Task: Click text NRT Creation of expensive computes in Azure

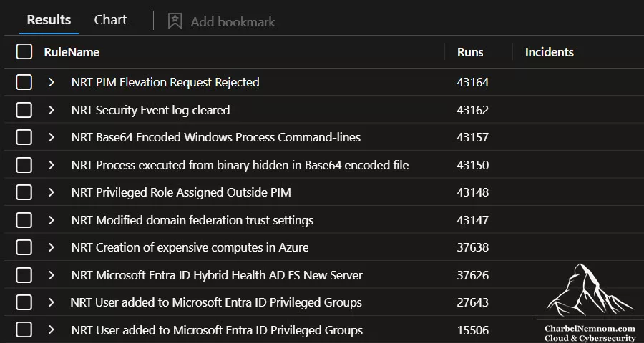Action: point(190,248)
